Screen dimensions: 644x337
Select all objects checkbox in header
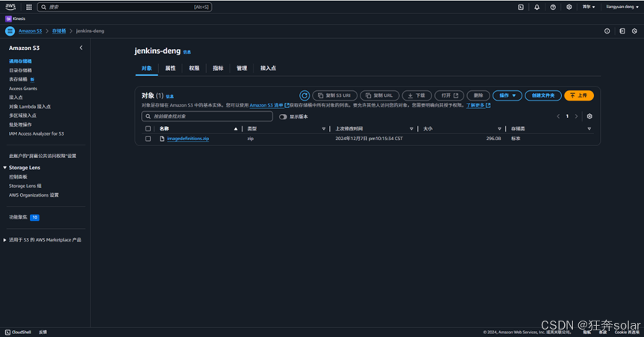[x=148, y=128]
